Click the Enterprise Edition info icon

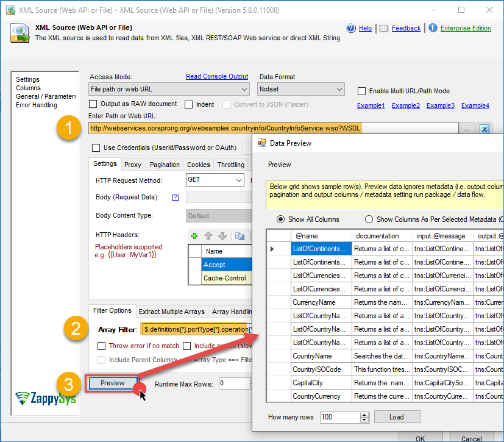[x=432, y=28]
